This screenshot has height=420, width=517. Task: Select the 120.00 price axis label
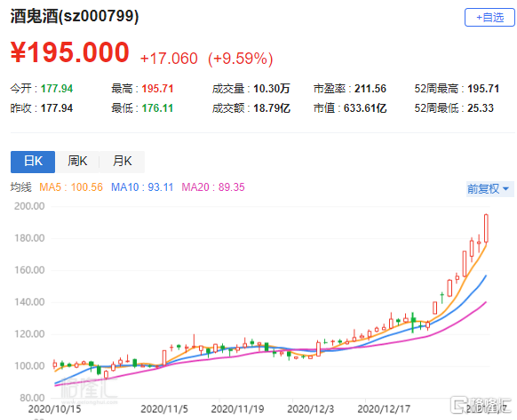tap(29, 334)
